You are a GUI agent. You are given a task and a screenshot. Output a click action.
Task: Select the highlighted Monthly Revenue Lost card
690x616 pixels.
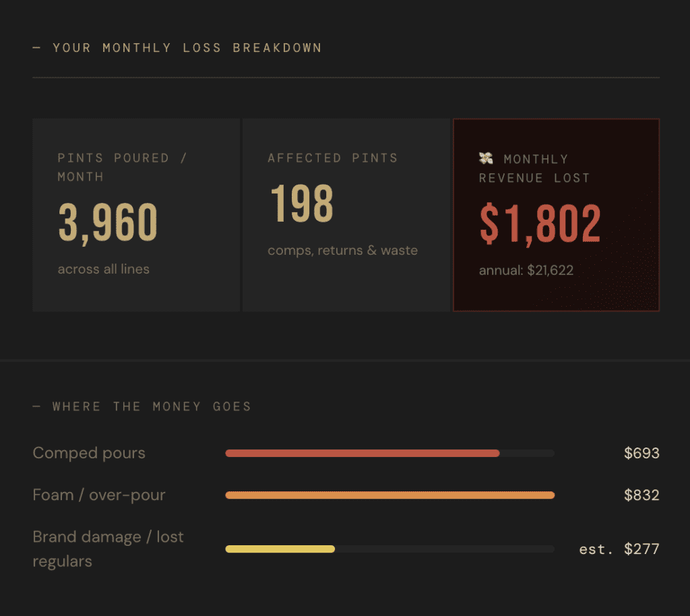pos(557,214)
